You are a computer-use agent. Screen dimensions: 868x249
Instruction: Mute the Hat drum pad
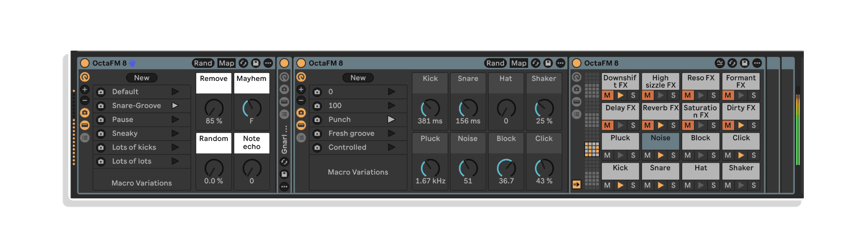688,185
